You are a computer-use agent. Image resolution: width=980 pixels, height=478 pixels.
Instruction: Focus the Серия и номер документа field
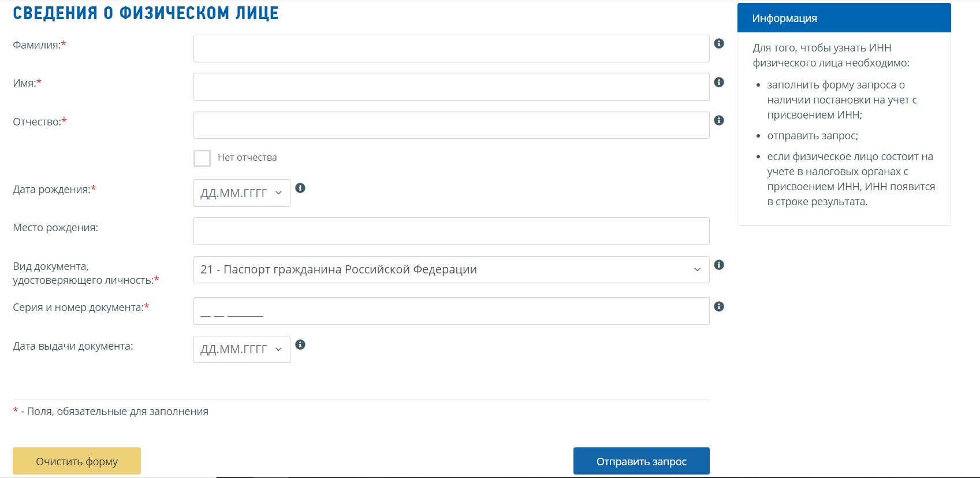pos(451,311)
